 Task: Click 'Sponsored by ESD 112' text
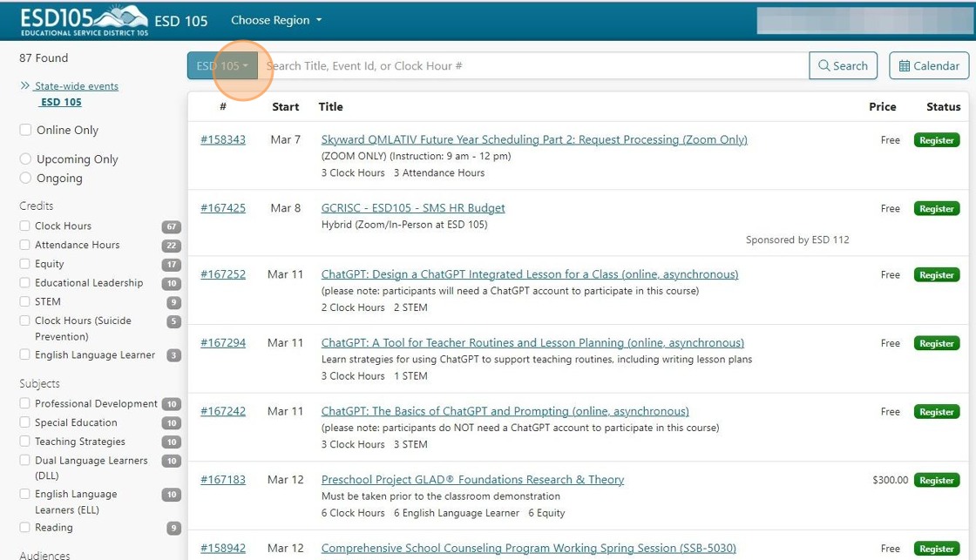click(x=797, y=240)
